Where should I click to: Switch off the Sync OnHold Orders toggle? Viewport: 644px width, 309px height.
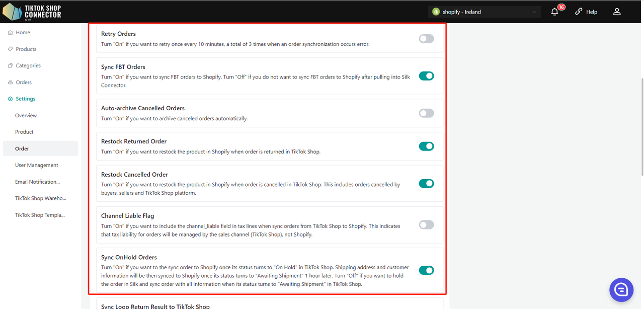pos(426,270)
